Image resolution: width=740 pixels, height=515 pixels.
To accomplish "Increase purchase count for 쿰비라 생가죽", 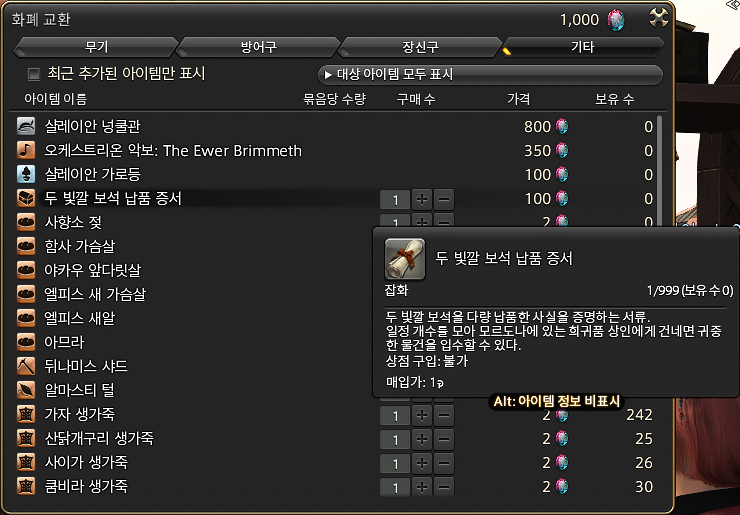I will [x=422, y=487].
